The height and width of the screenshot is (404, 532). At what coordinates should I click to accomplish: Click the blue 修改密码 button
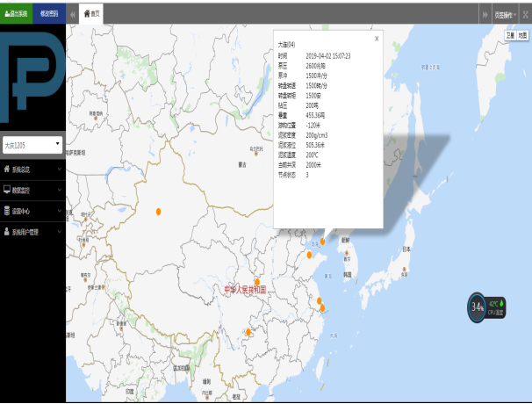point(49,13)
